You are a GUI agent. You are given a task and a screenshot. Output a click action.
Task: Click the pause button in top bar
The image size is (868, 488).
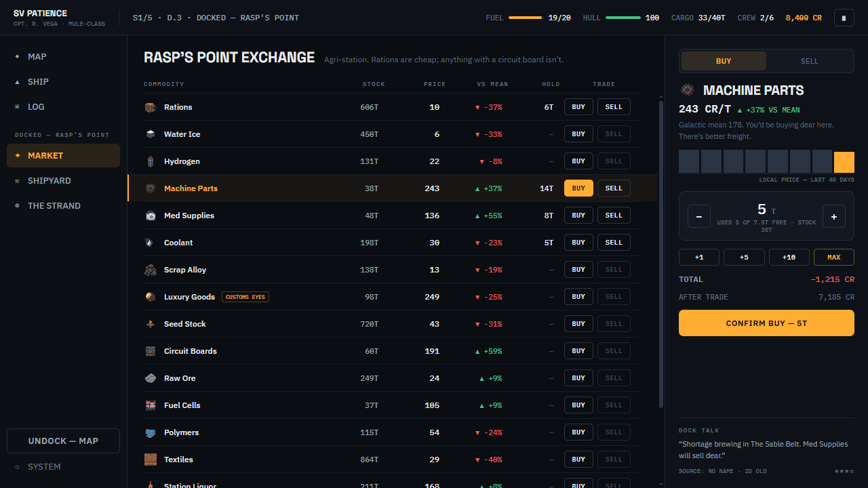[x=844, y=18]
